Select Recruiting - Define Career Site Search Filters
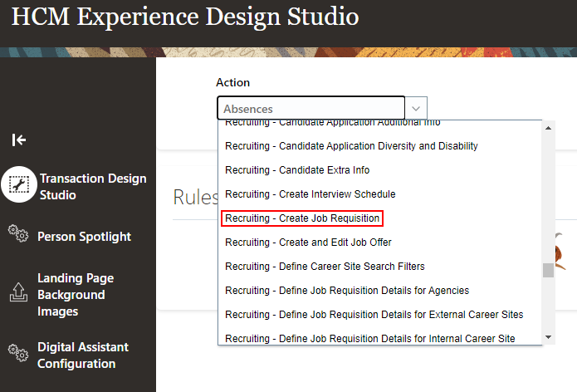Viewport: 577px width, 392px height. (325, 267)
